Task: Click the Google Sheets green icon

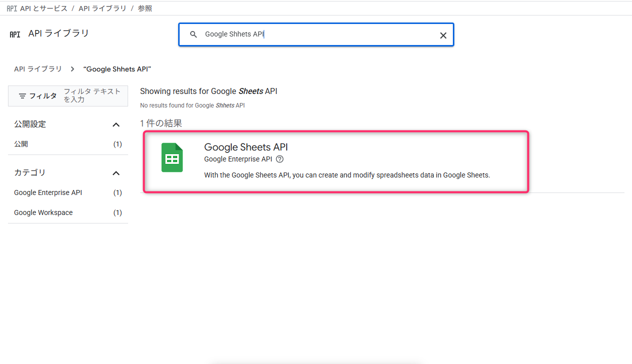Action: point(172,157)
